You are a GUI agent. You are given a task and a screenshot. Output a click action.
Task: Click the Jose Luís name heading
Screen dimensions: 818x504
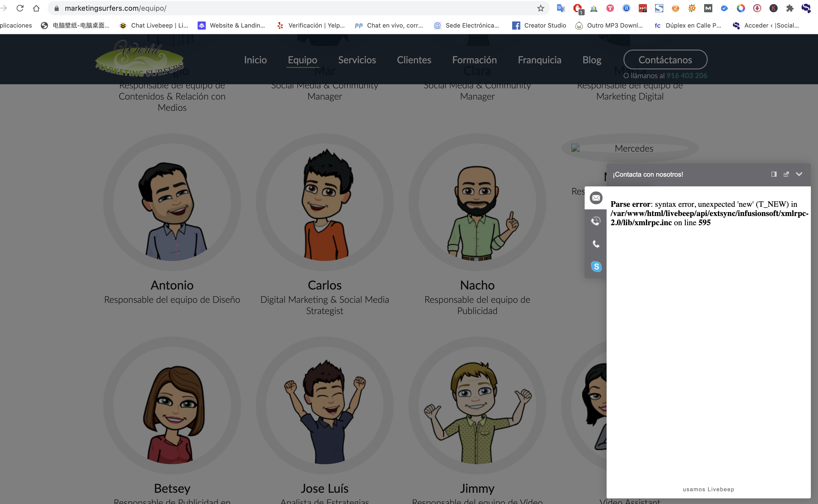(x=325, y=488)
